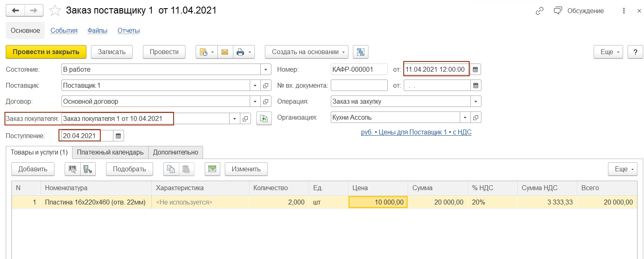Image resolution: width=644 pixels, height=259 pixels.
Task: Click the copy link icon at top right
Action: 540,11
